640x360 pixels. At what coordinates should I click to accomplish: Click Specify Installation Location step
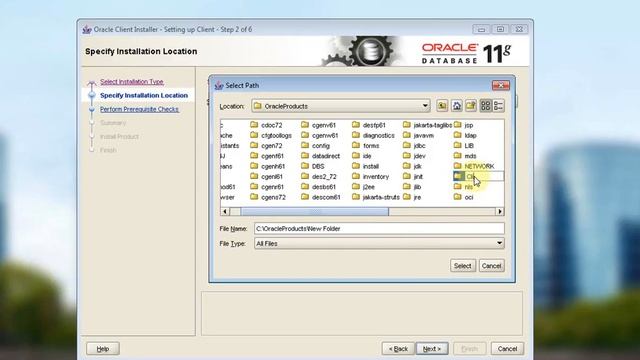coord(144,95)
